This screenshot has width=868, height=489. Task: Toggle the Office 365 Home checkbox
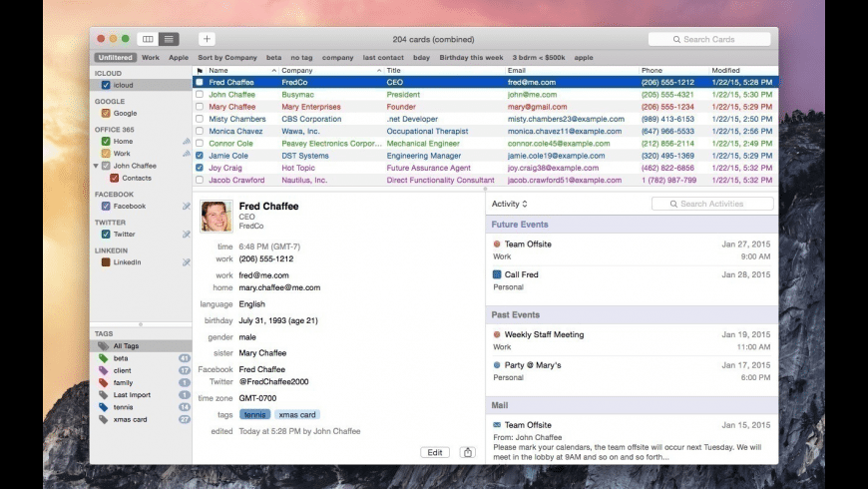(106, 142)
